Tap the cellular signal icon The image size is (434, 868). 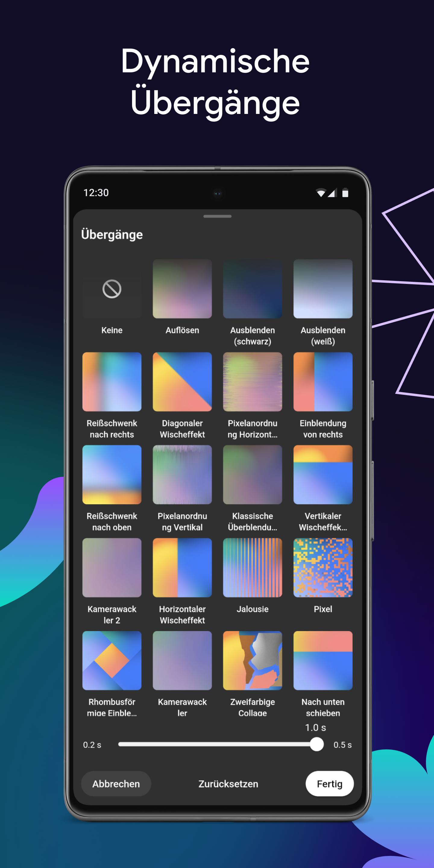click(332, 193)
